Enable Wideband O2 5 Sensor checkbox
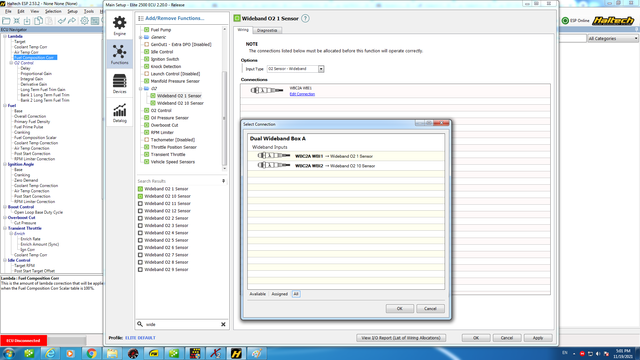The image size is (640, 360). coord(140,240)
